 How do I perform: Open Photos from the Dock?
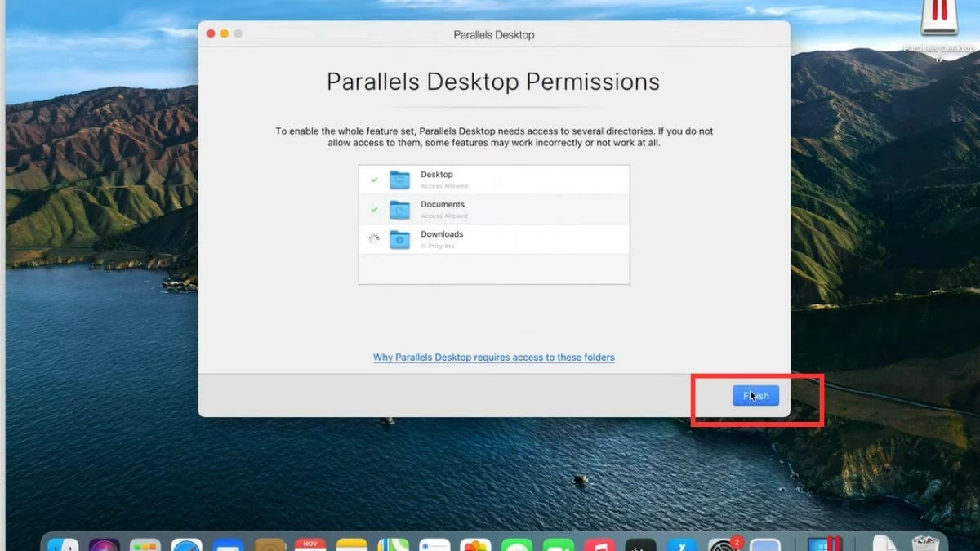click(475, 545)
